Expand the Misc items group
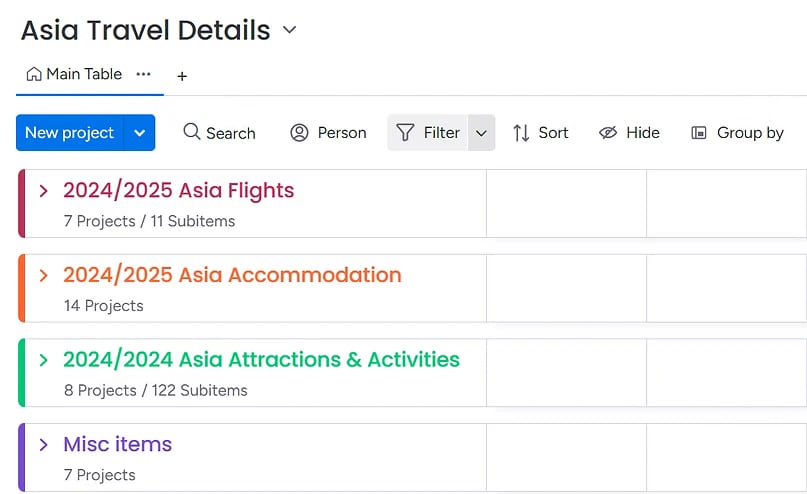Image resolution: width=807 pixels, height=494 pixels. [x=43, y=444]
